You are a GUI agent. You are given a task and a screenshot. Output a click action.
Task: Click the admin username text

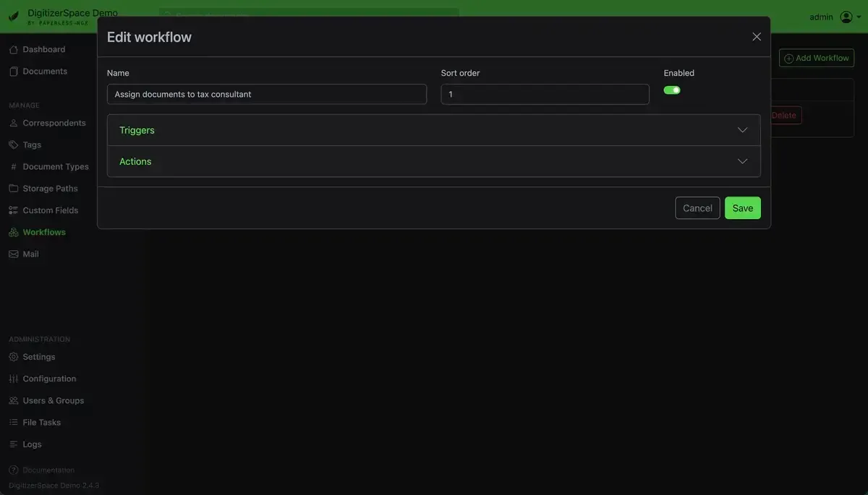coord(822,17)
